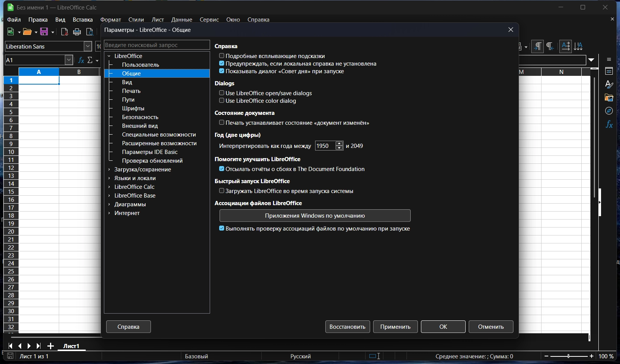Disable sending crash reports to Document Foundation
The width and height of the screenshot is (620, 364).
[x=222, y=169]
